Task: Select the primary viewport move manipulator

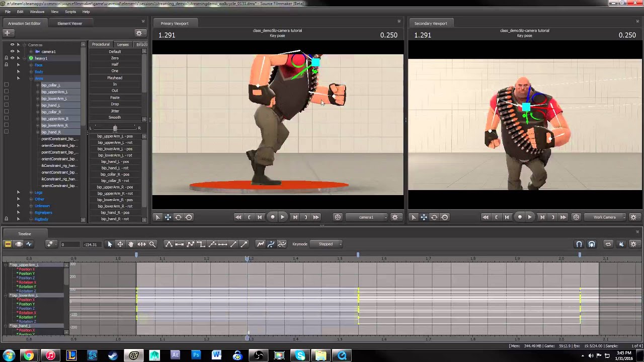Action: point(168,217)
